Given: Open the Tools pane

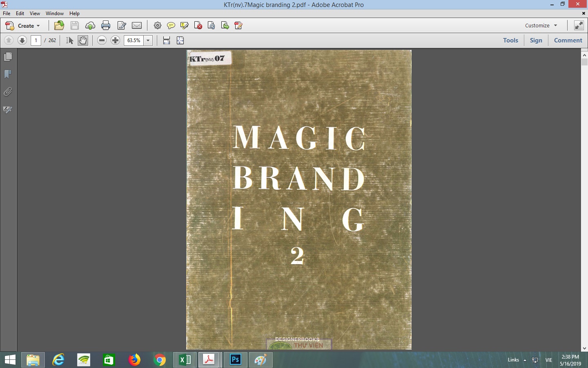Looking at the screenshot, I should [510, 40].
